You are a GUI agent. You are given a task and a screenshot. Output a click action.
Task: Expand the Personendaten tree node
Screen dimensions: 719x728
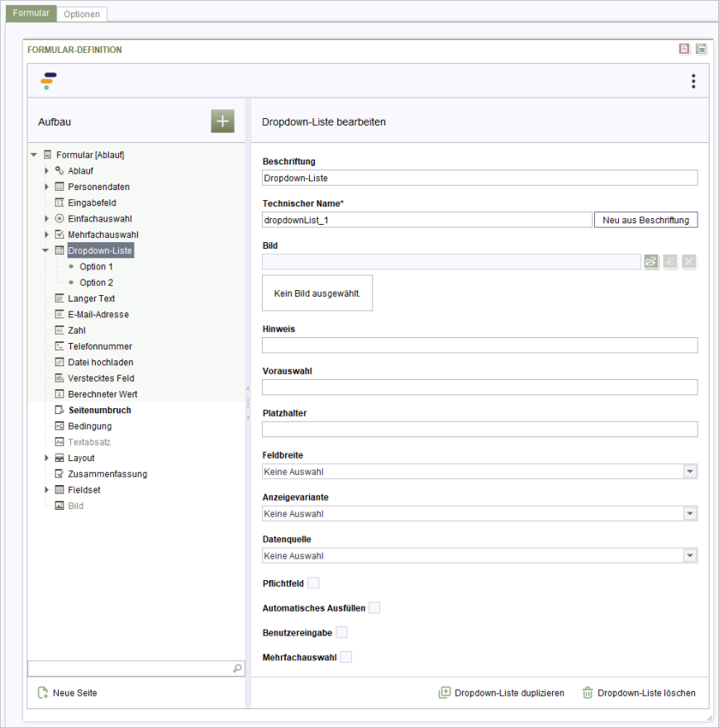[x=46, y=187]
